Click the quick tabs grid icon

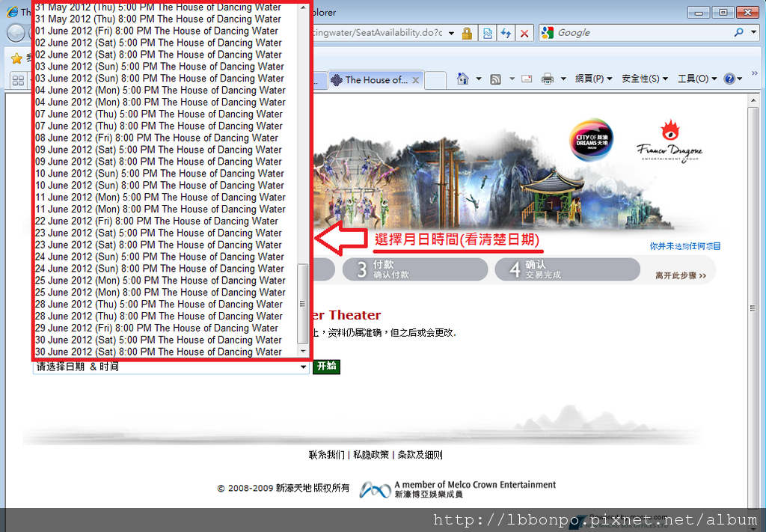[x=18, y=80]
